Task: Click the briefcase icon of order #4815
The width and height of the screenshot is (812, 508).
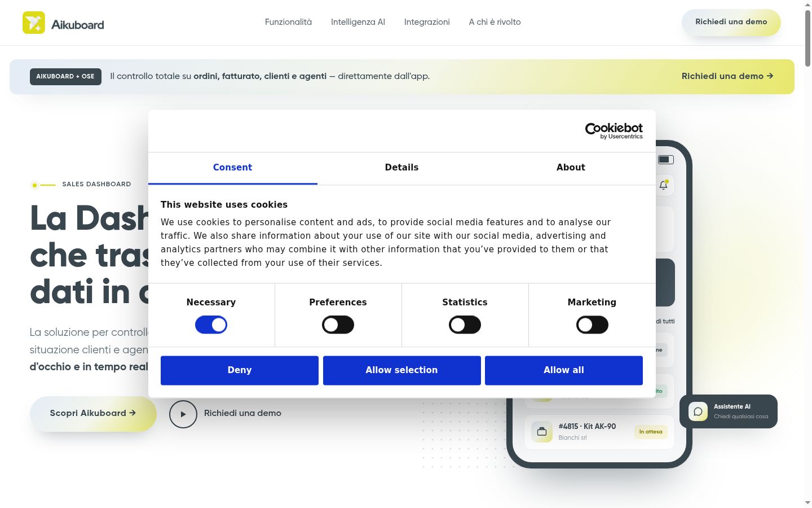Action: [x=542, y=432]
